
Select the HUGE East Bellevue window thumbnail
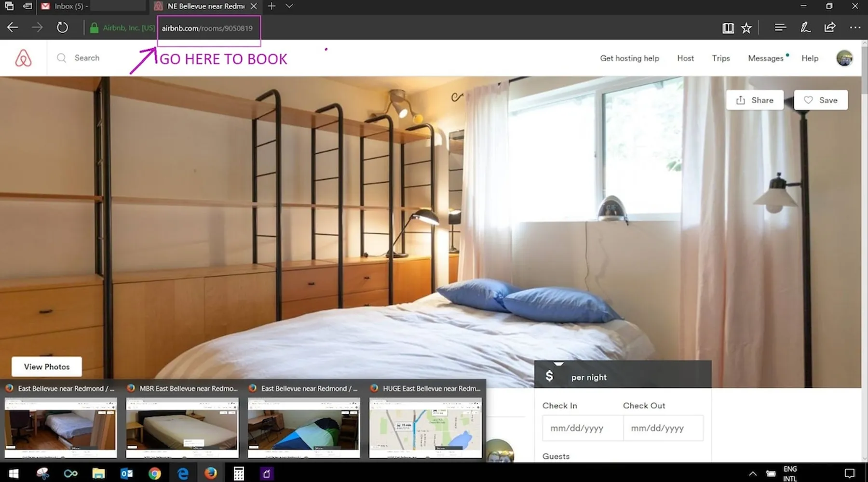click(425, 427)
